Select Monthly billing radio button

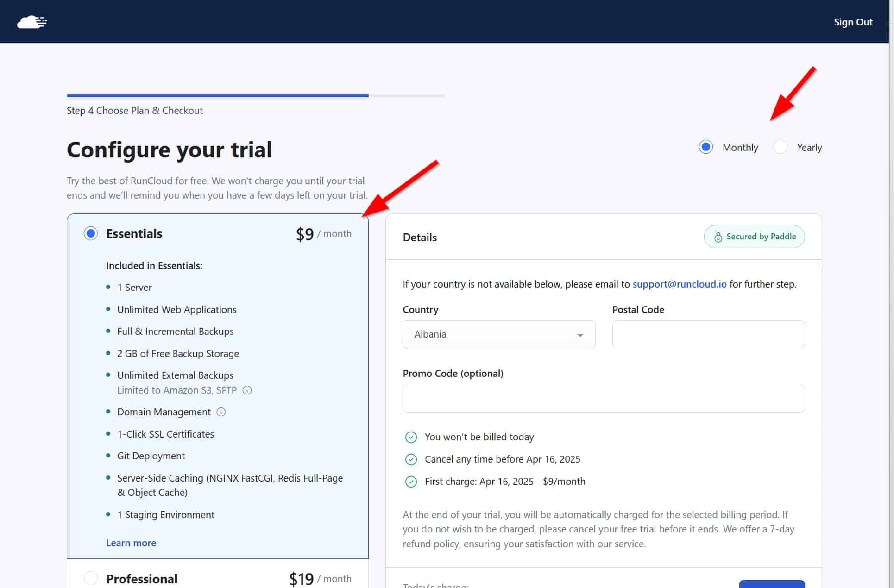click(705, 147)
